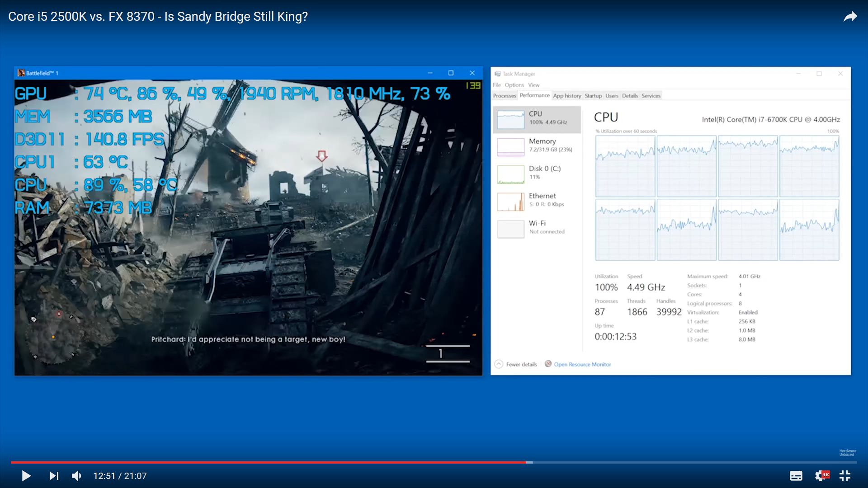Screen dimensions: 868x488
Task: Click the 1866 threads value
Action: (x=637, y=312)
